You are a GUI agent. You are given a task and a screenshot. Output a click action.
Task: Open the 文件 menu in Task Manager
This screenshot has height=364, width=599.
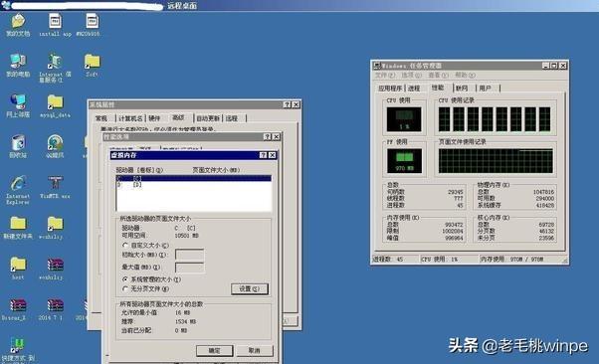[385, 76]
